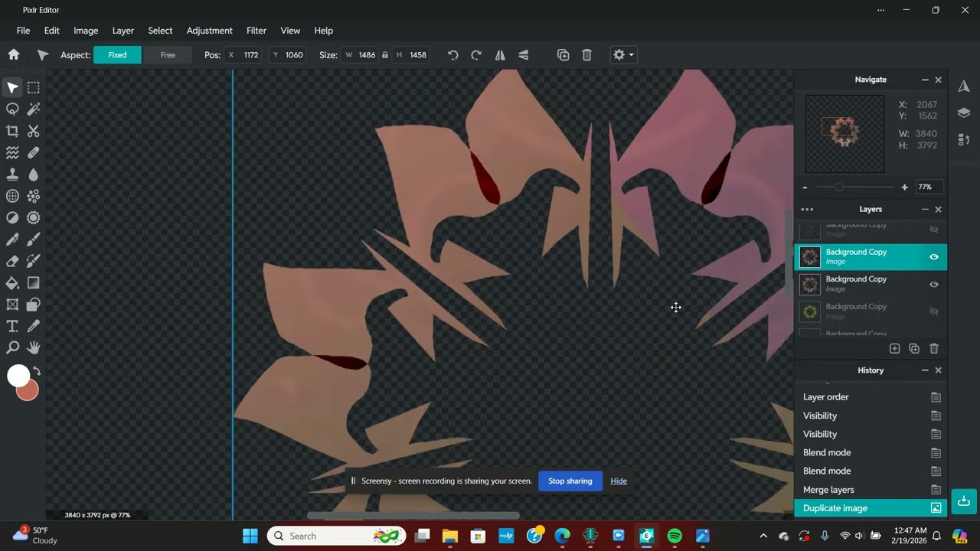
Task: Open the Image menu
Action: pos(86,31)
